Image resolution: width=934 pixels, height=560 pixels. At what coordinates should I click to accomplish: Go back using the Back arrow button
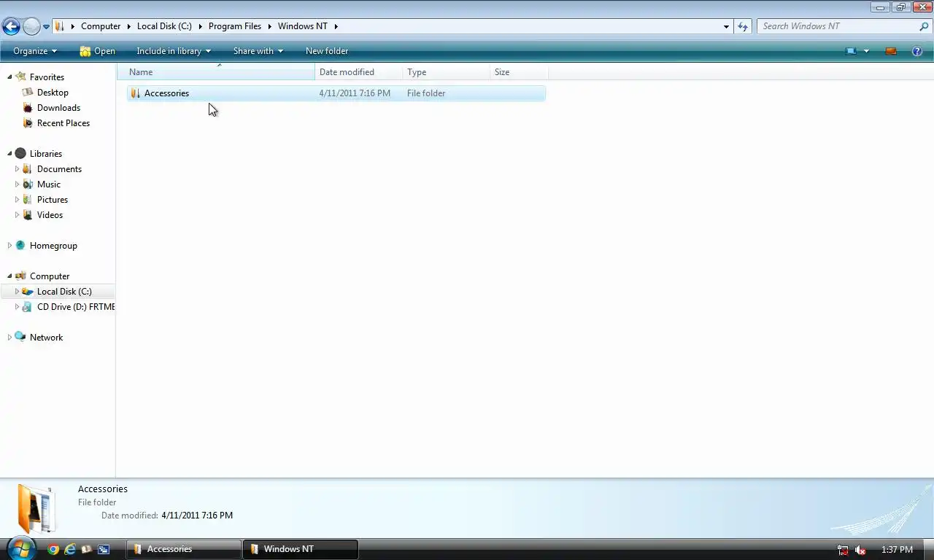click(x=11, y=27)
